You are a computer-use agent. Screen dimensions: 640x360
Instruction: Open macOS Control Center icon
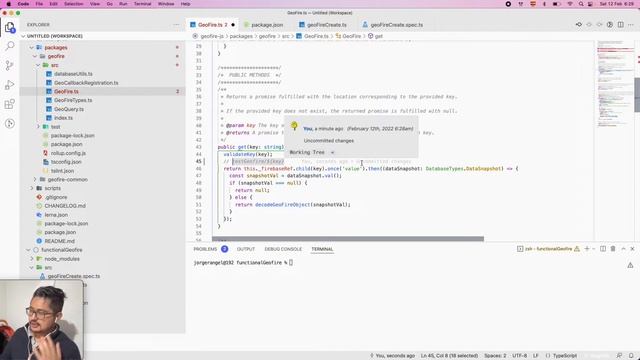[x=590, y=4]
